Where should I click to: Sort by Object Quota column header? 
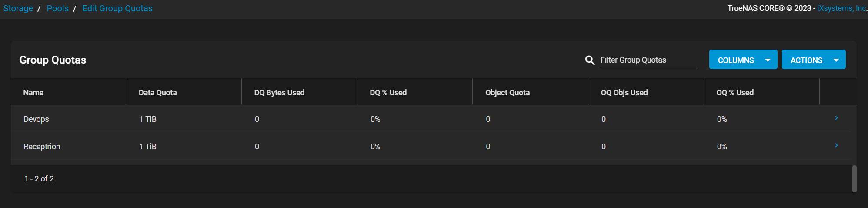[507, 92]
